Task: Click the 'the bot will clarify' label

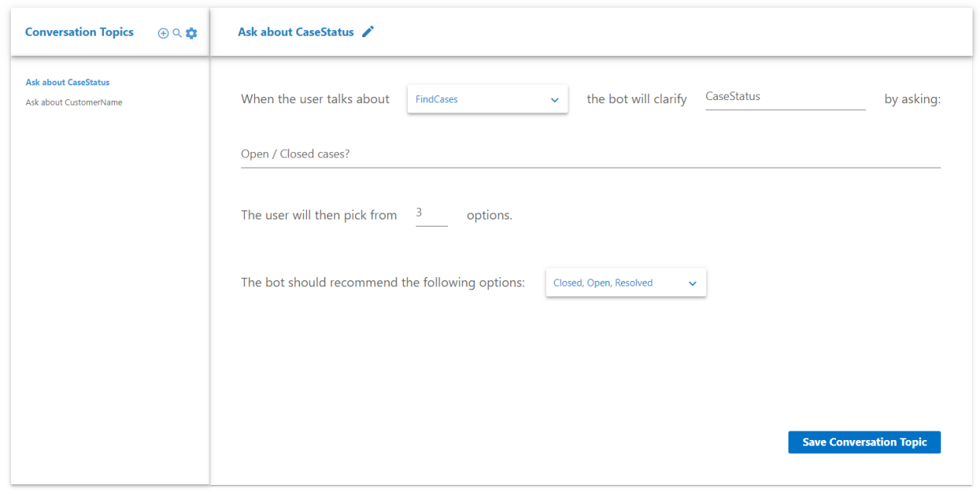Action: 637,99
